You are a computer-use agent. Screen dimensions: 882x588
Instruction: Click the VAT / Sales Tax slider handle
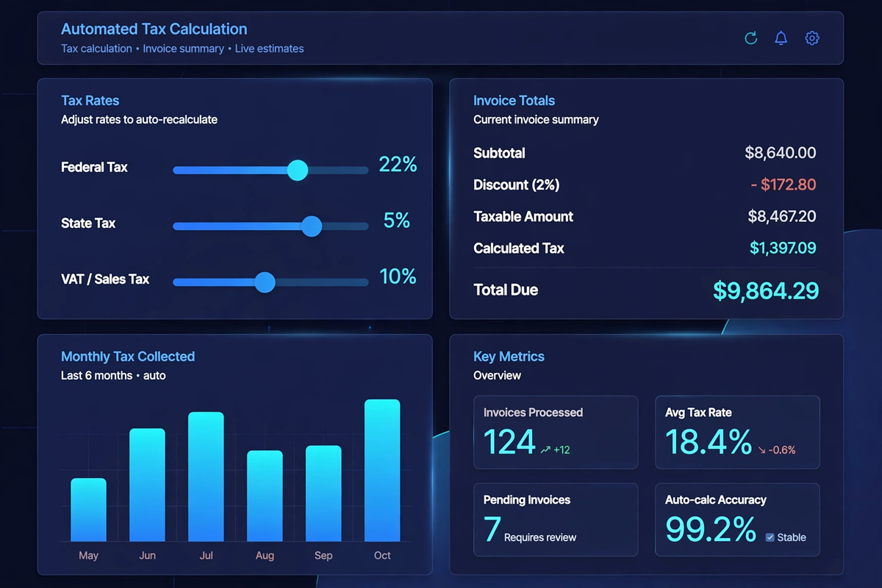[265, 282]
